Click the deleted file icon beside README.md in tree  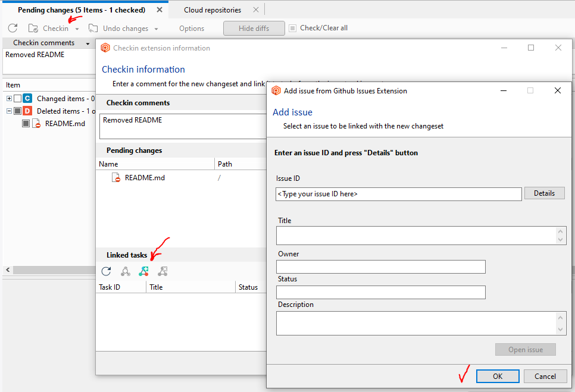(36, 124)
